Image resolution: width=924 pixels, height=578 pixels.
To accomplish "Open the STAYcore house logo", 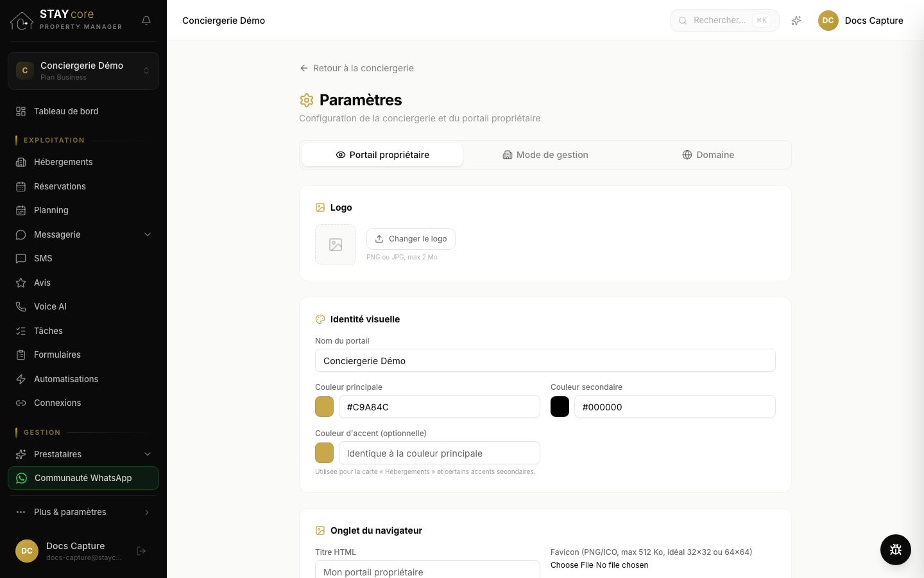I will [x=22, y=21].
